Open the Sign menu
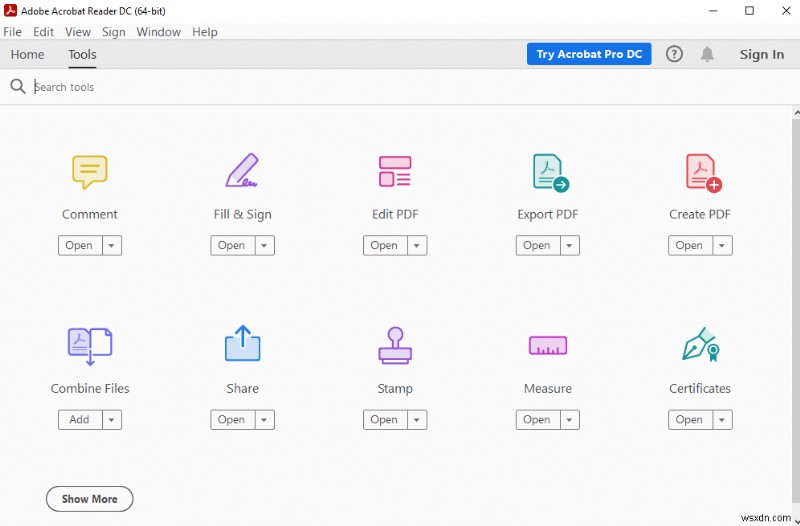Viewport: 800px width, 526px height. (x=113, y=32)
